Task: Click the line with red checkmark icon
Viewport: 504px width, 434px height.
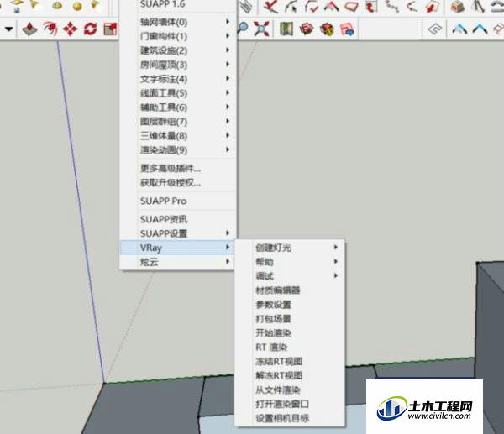Action: coord(312,7)
